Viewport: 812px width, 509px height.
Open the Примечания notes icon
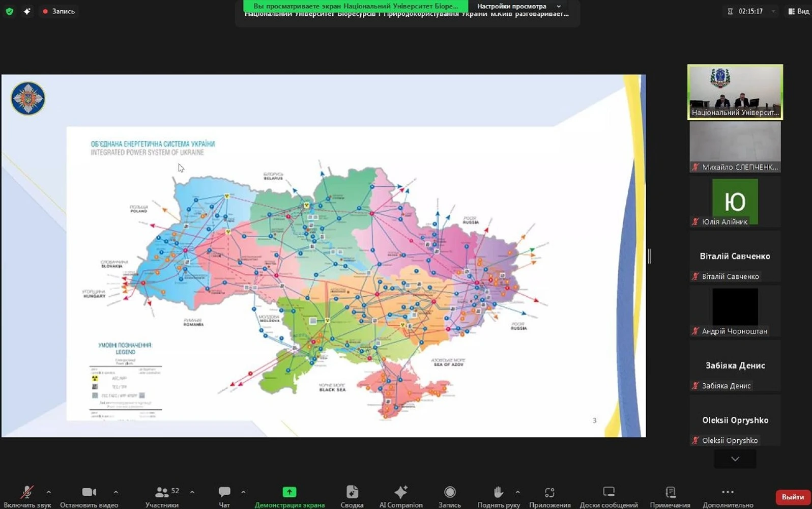coord(670,492)
